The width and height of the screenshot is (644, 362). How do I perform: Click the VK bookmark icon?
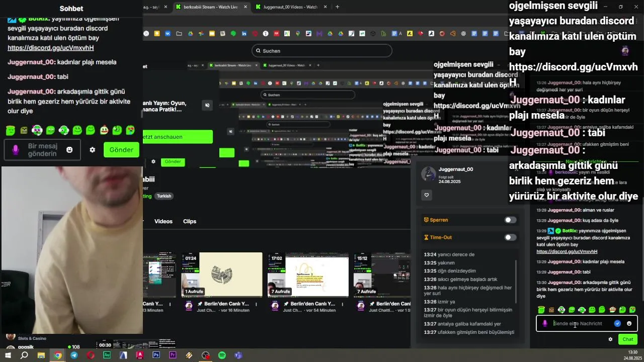pos(168,34)
